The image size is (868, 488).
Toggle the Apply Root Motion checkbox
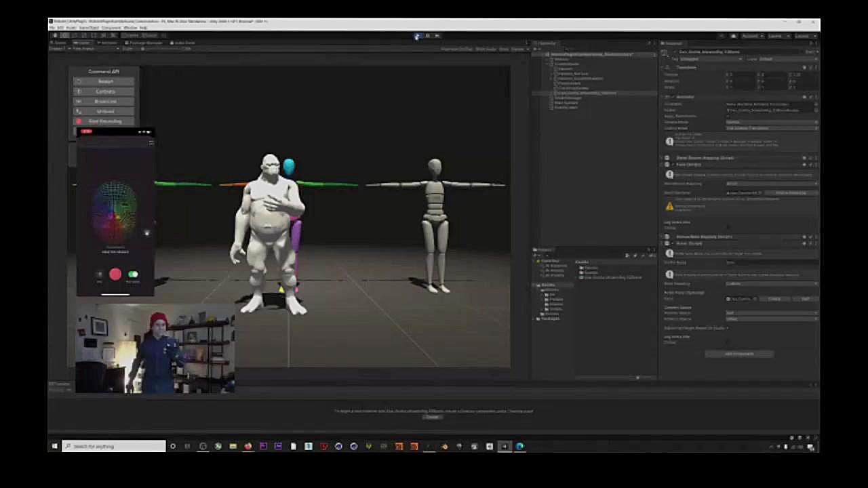[x=728, y=116]
